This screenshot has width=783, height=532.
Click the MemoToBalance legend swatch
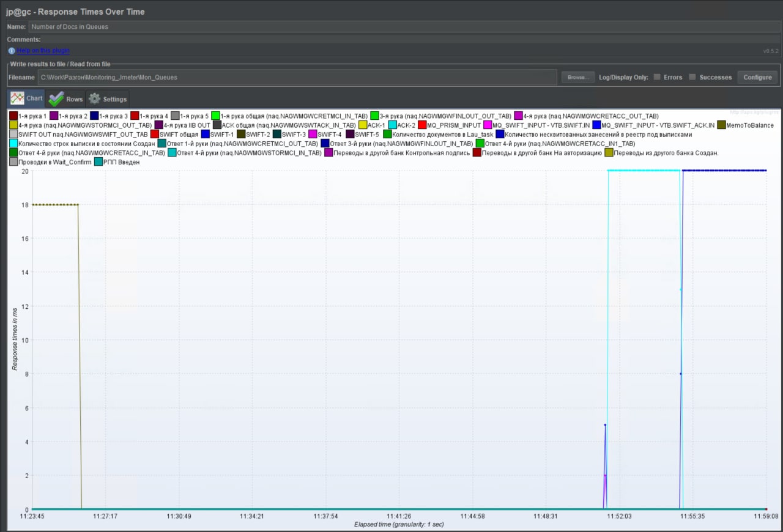(721, 125)
